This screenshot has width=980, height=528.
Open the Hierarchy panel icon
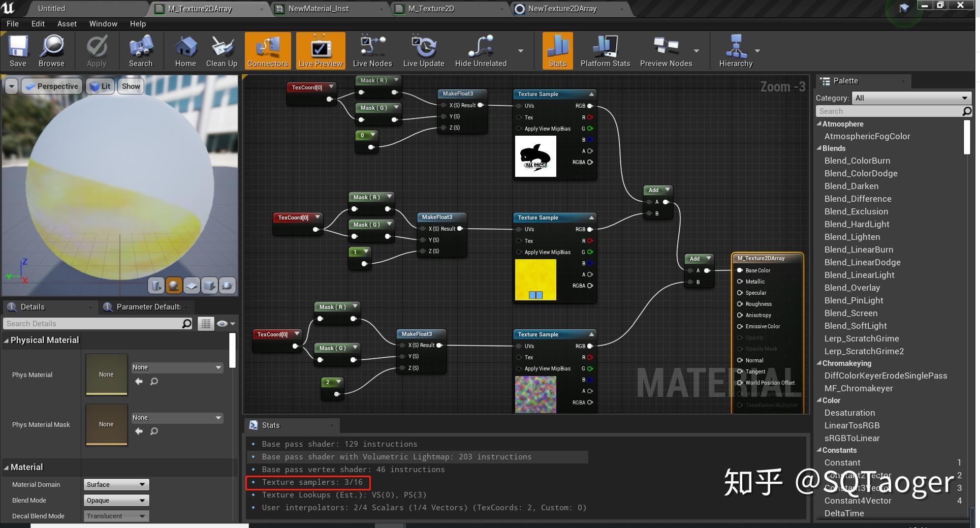point(735,50)
